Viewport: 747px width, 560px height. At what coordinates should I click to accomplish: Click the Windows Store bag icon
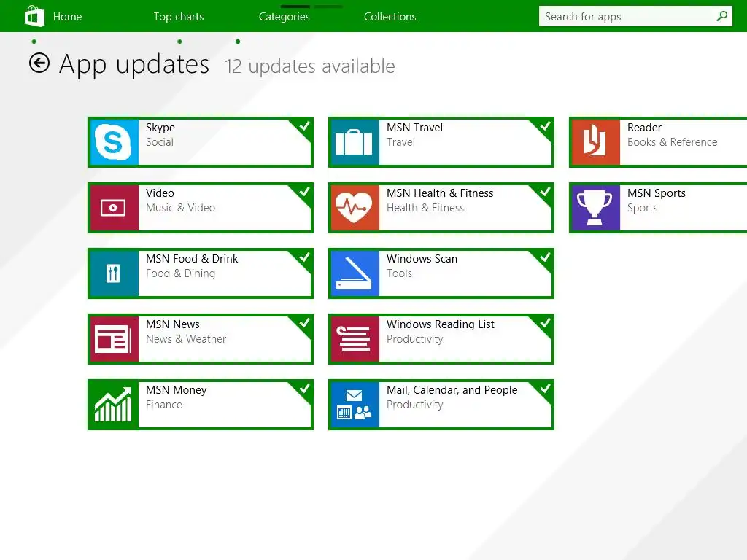[34, 16]
